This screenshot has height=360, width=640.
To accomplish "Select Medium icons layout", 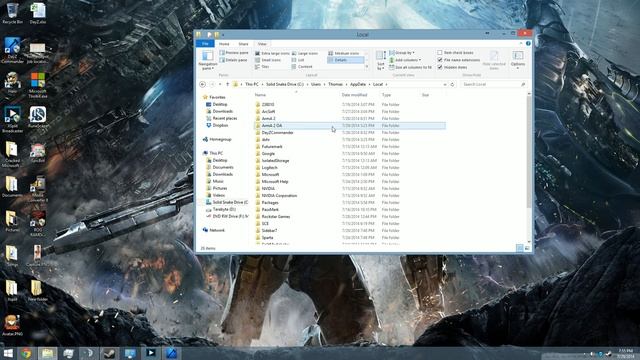I will pos(344,53).
